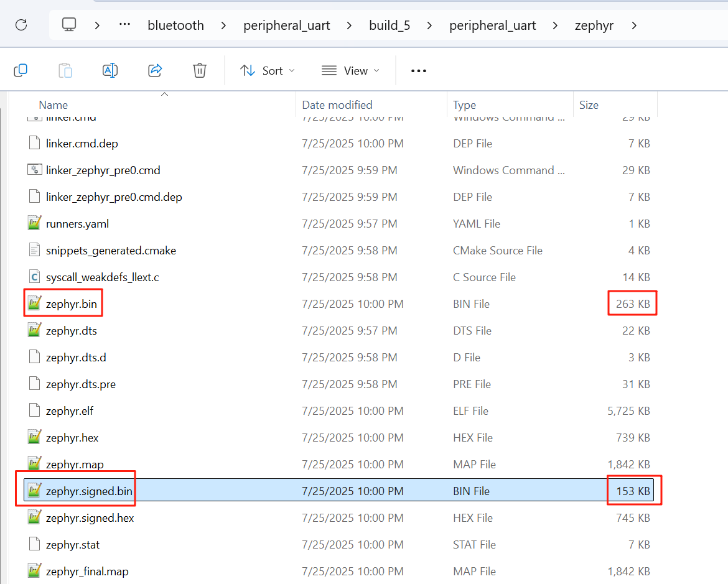The image size is (728, 584).
Task: Open the View layout dropdown
Action: 350,71
